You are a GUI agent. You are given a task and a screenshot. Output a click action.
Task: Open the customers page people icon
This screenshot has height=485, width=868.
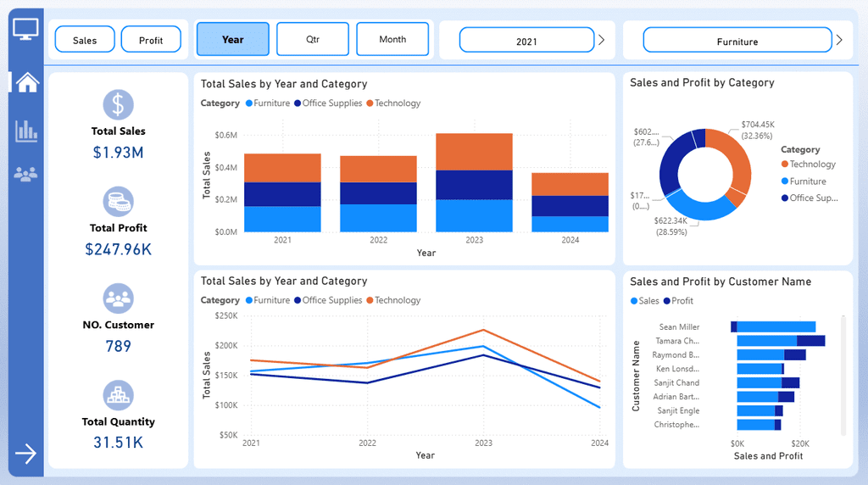tap(26, 175)
